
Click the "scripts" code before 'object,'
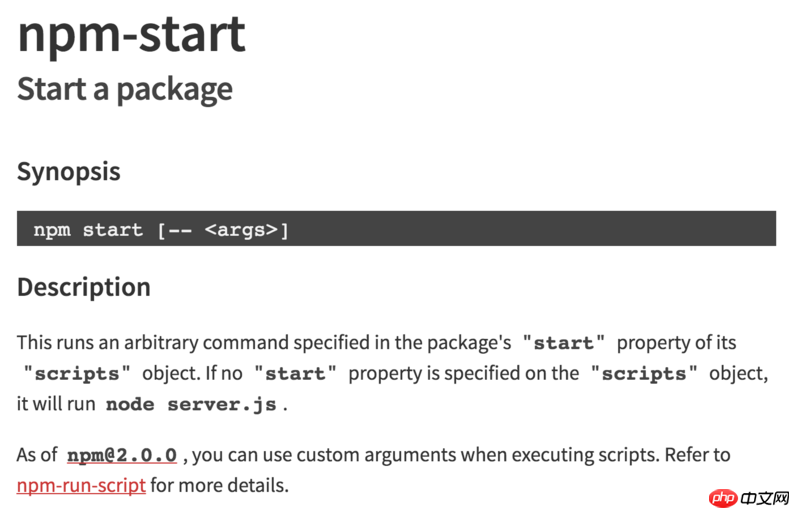pos(644,374)
